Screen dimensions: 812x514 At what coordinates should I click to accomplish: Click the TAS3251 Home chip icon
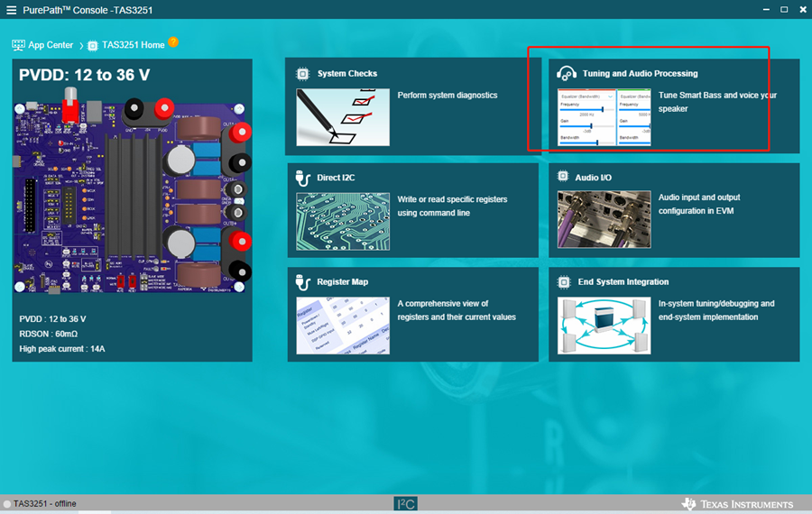[x=93, y=46]
